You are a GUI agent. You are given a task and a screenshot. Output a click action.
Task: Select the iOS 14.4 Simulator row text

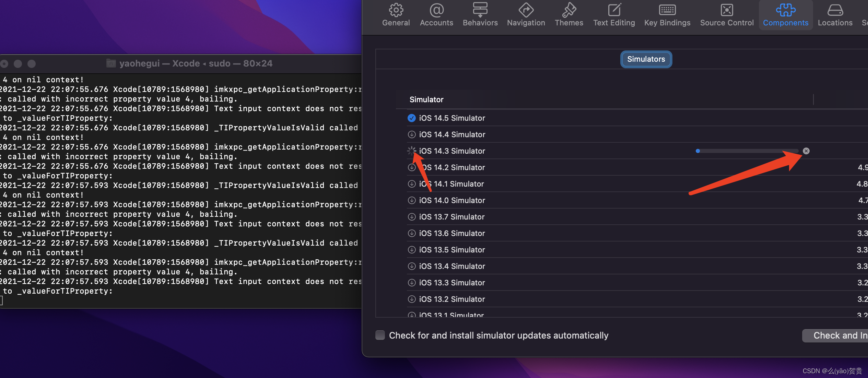(x=452, y=134)
